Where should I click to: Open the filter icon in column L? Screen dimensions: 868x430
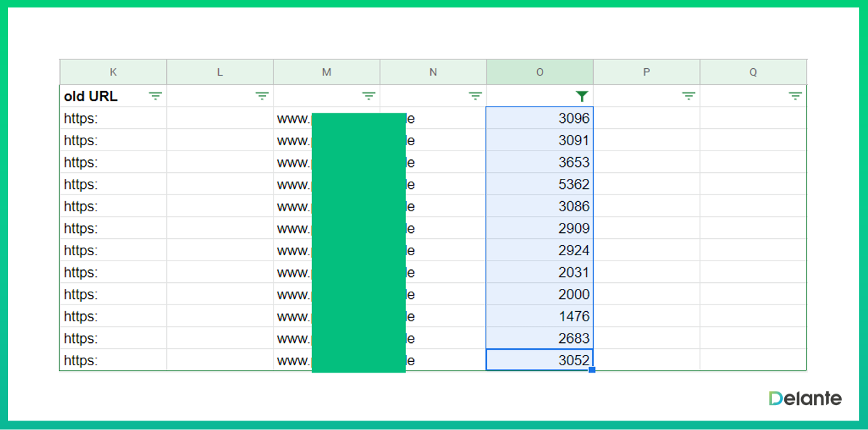point(262,97)
